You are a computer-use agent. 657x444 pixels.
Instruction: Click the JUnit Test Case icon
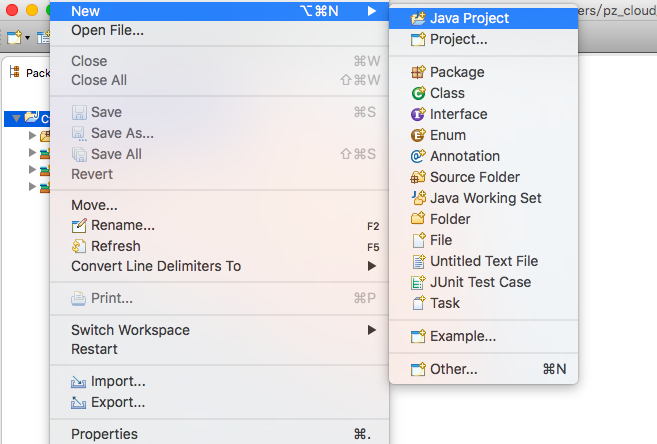419,282
